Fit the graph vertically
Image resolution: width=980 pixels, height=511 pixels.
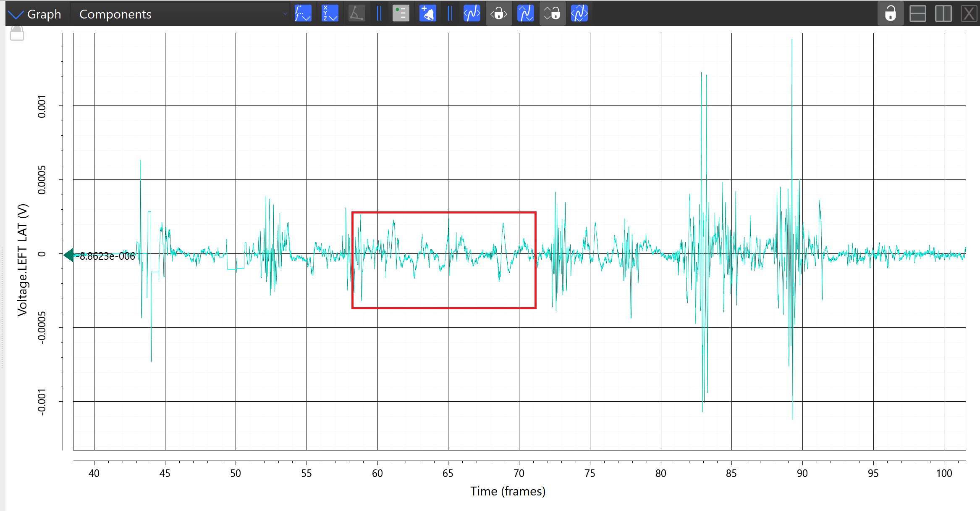click(525, 13)
